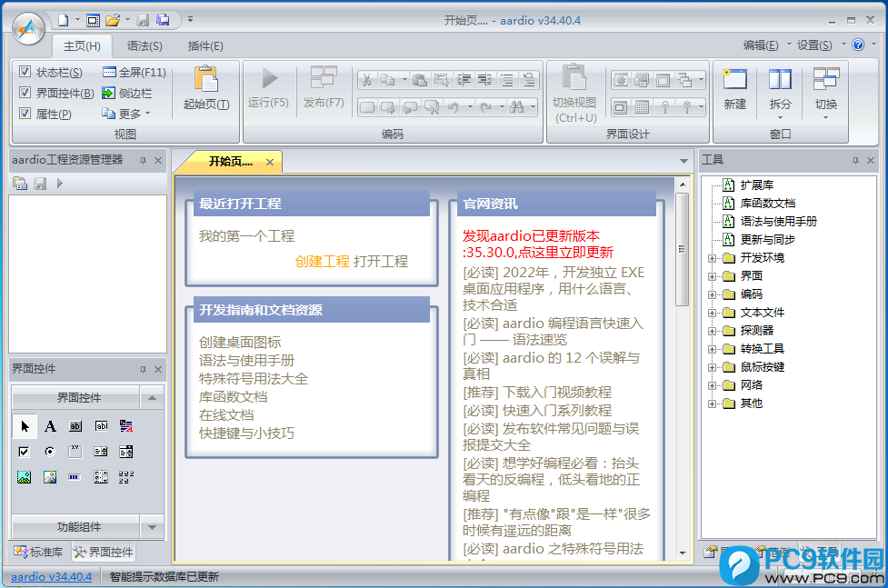Click the 切换视图 switch view button
This screenshot has width=888, height=588.
pos(574,93)
